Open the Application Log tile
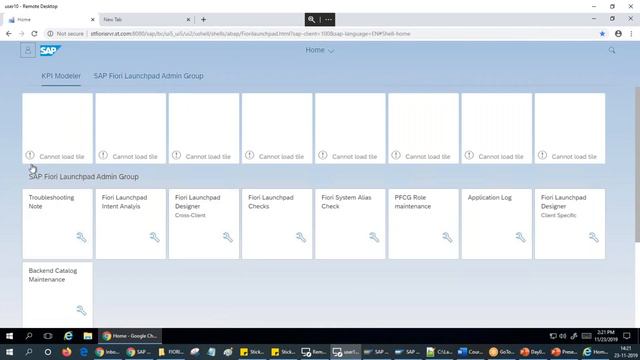 (497, 224)
